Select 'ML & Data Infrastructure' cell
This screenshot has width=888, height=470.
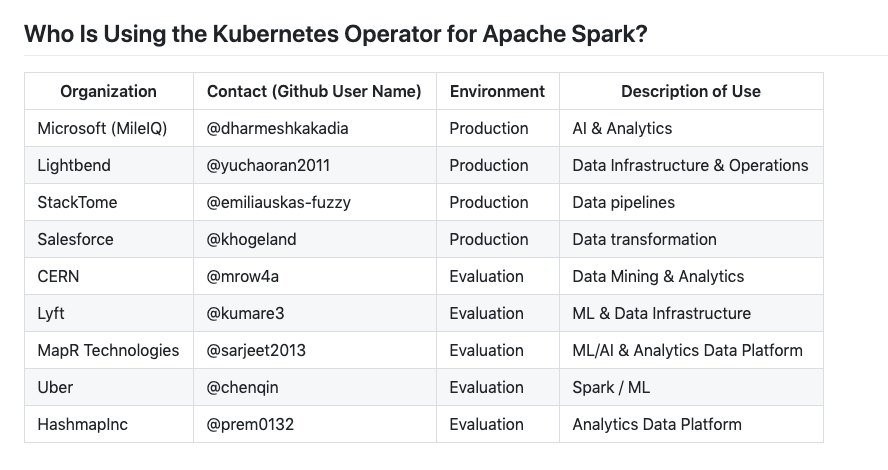pyautogui.click(x=691, y=313)
